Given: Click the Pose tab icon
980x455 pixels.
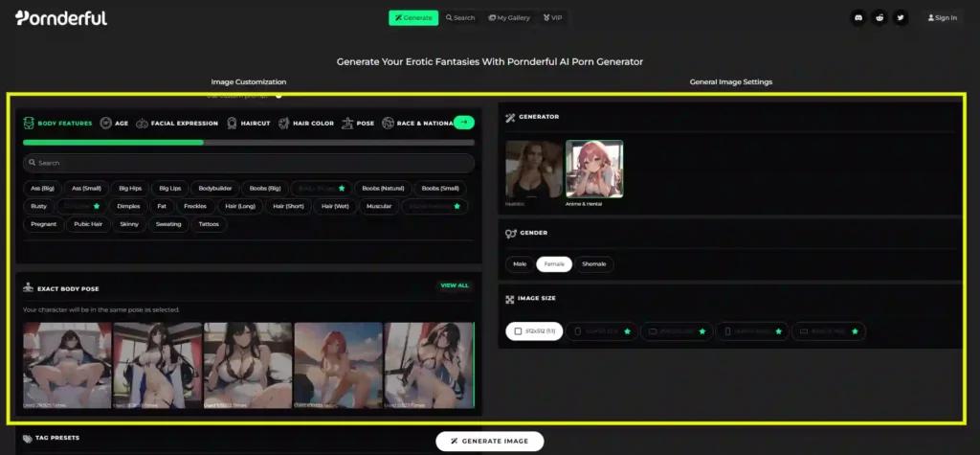Looking at the screenshot, I should (x=347, y=124).
